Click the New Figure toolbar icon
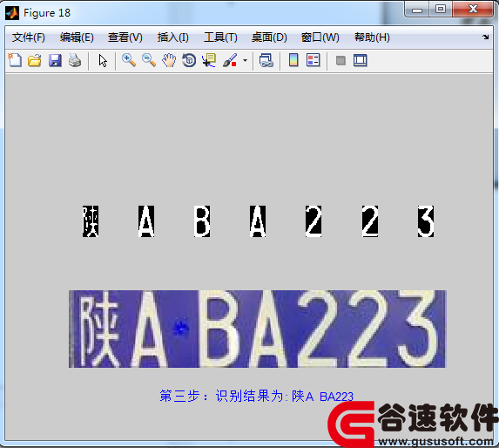Viewport: 499px width, 448px height. tap(15, 60)
